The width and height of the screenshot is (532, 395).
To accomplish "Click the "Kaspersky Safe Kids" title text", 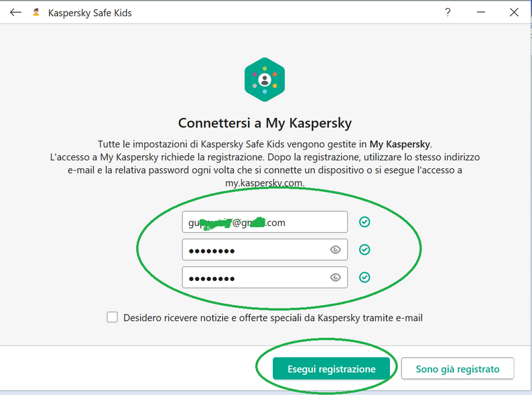I will tap(90, 13).
